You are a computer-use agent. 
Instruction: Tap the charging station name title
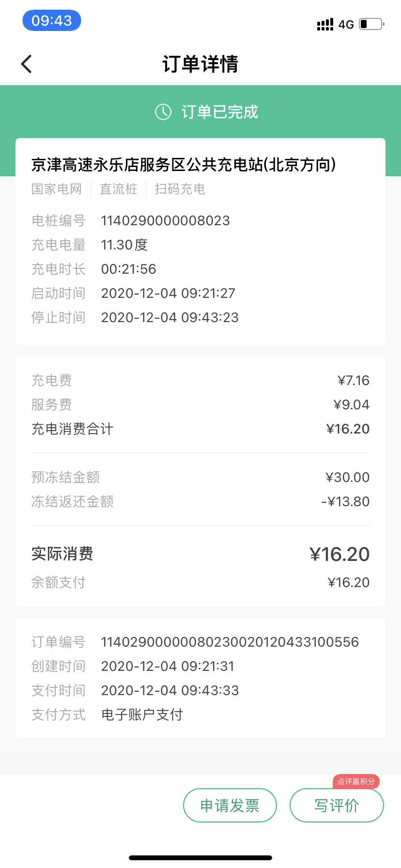[x=184, y=165]
